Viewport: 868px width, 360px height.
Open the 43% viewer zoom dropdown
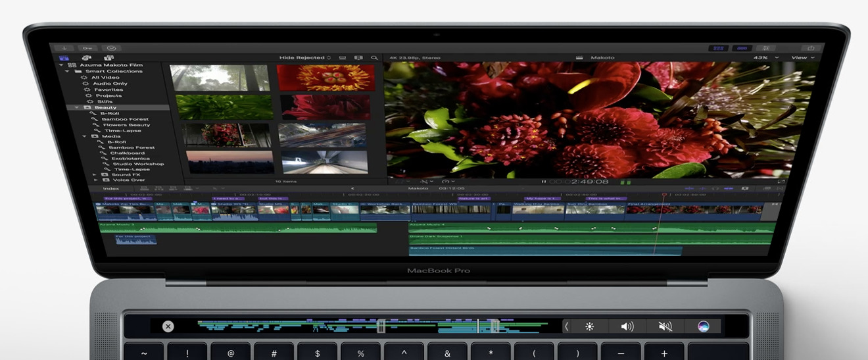tap(765, 58)
